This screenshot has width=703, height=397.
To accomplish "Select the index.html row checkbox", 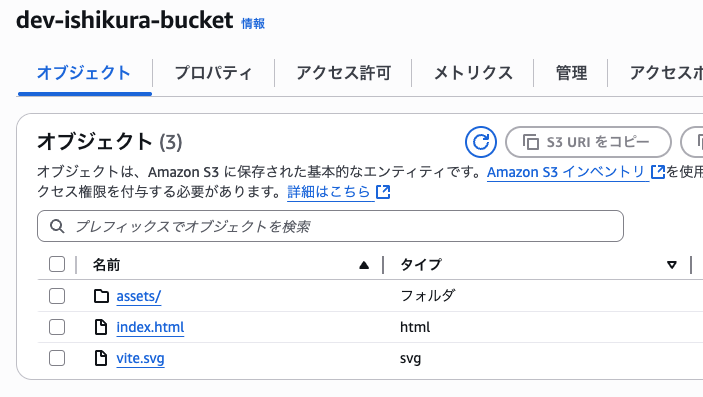I will [x=57, y=327].
